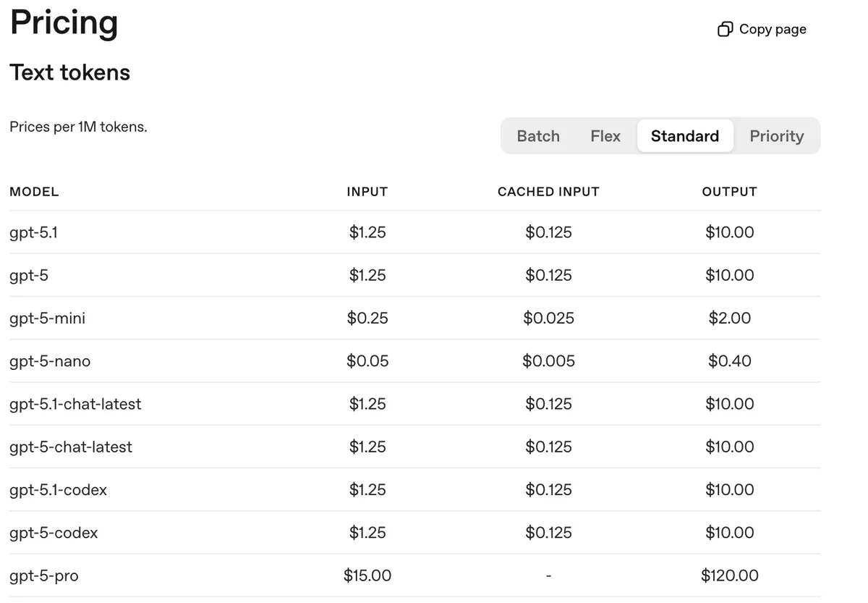Click the gpt-5.1-codex row
Viewport: 868px width, 603px height.
(x=59, y=489)
